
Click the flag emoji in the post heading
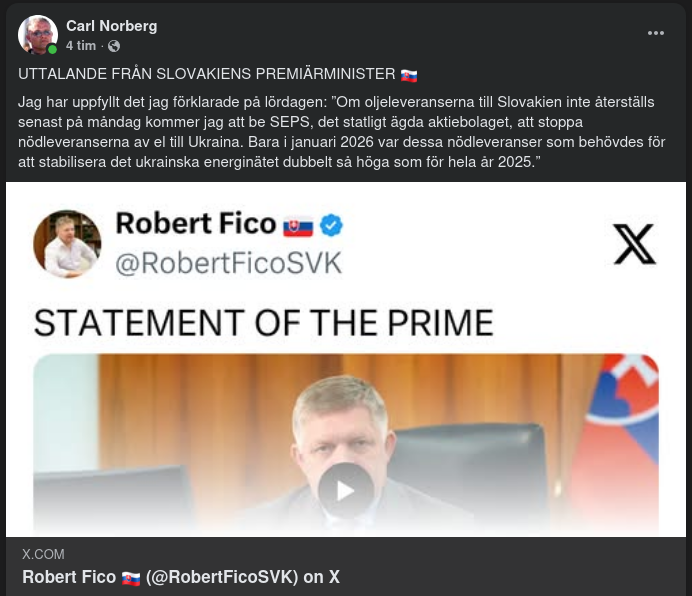tap(409, 75)
